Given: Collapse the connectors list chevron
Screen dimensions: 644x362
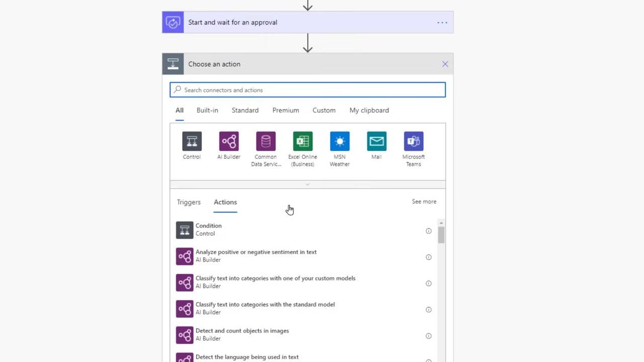Looking at the screenshot, I should coord(307,185).
